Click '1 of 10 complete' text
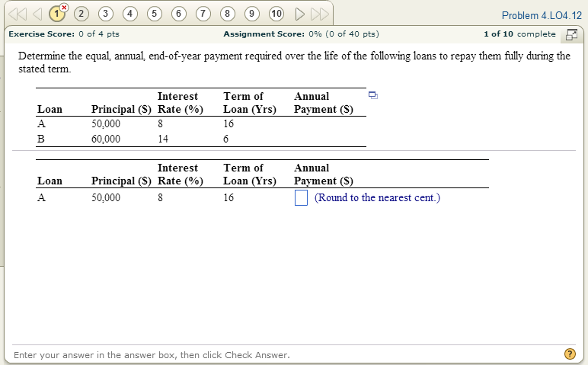Image resolution: width=588 pixels, height=365 pixels. point(519,34)
